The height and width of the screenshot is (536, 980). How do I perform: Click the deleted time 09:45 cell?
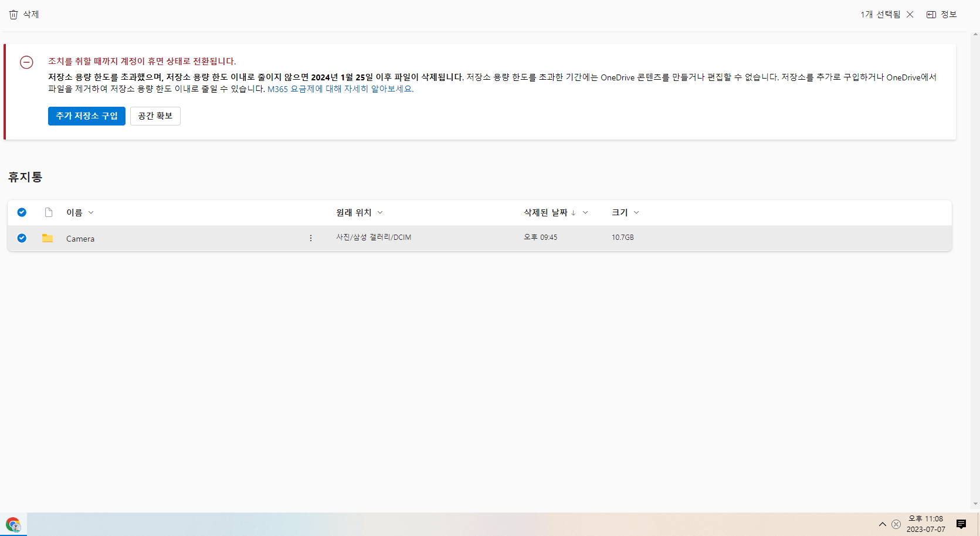pos(541,238)
